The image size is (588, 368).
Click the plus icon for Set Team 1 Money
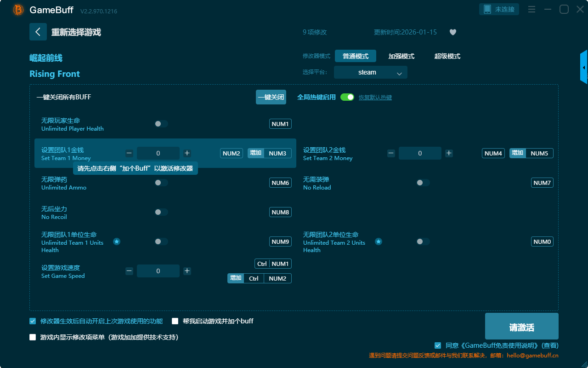click(187, 153)
